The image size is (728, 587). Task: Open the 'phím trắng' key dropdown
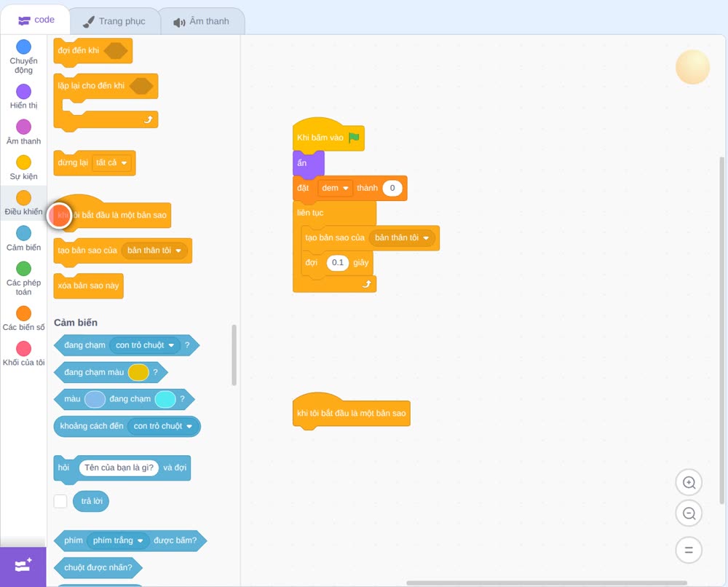pyautogui.click(x=118, y=540)
